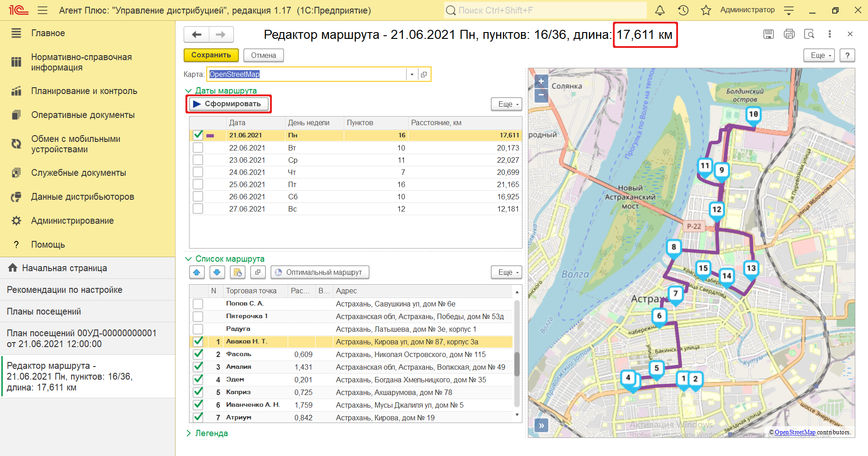Open Обмен с мобильными устройствами section
The image size is (868, 456).
(x=76, y=144)
